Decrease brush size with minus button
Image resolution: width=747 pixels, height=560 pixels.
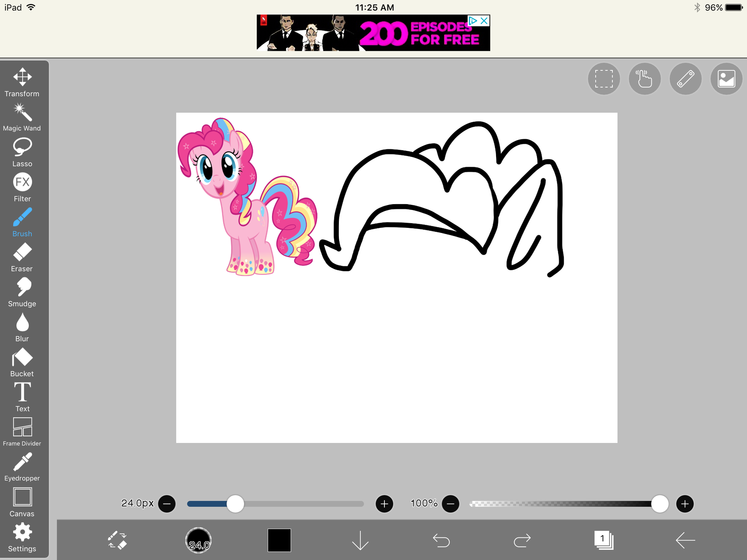pos(167,504)
